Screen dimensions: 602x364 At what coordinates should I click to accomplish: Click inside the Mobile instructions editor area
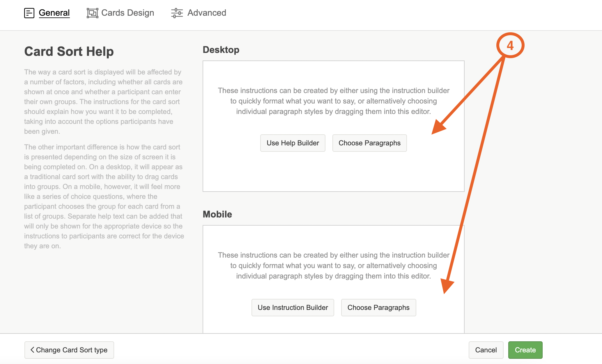tap(333, 238)
